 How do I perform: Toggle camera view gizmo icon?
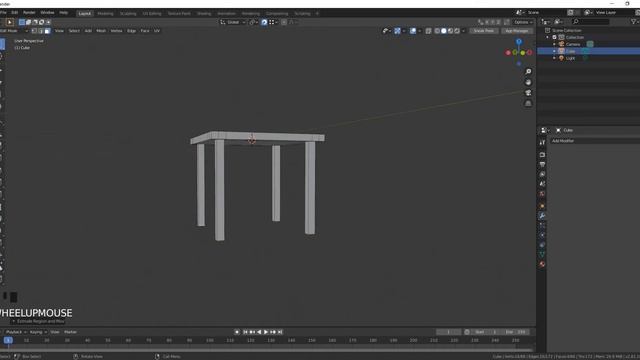pos(528,93)
